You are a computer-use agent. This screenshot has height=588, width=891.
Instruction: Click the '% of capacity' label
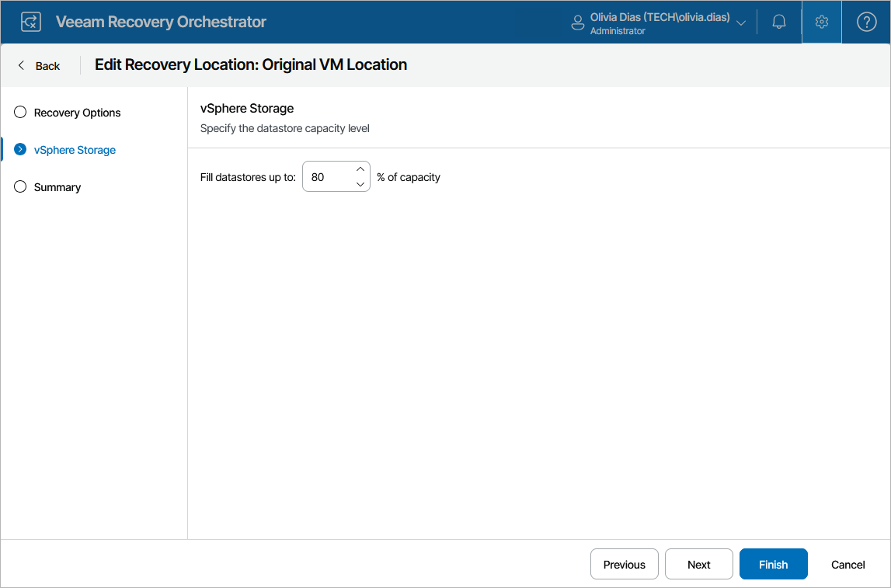[409, 177]
